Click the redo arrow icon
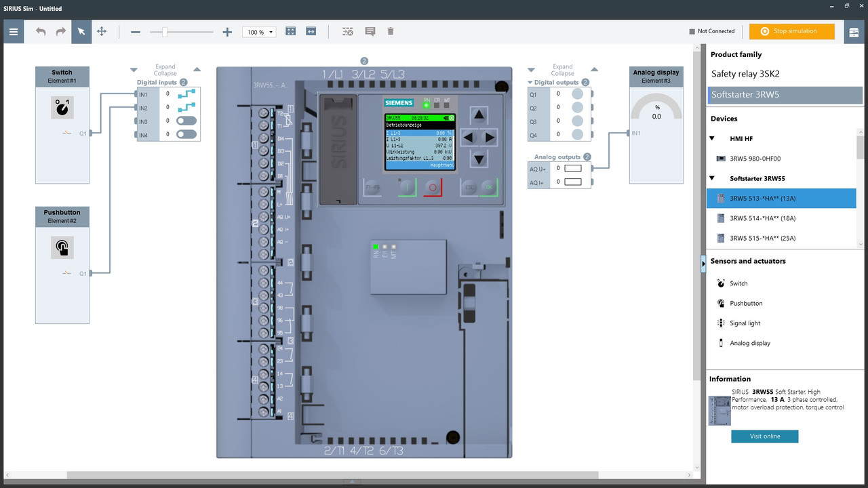Image resolution: width=868 pixels, height=488 pixels. point(61,32)
